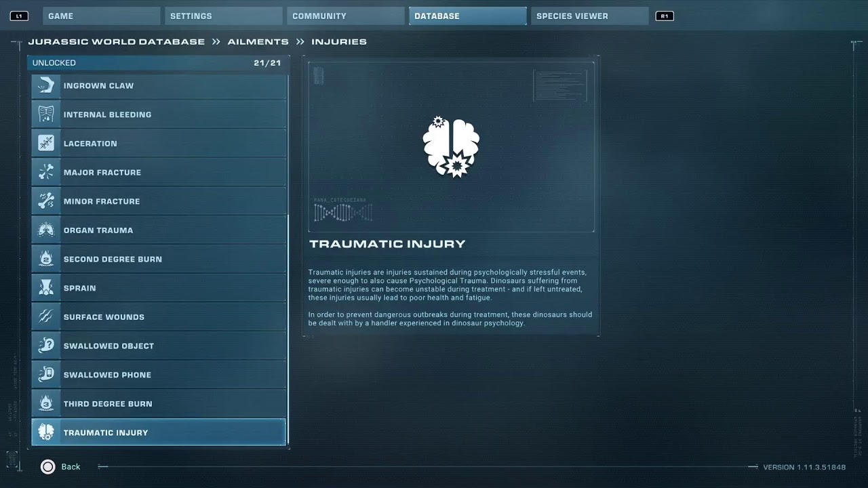Click the Injuries breadcrumb
The height and width of the screenshot is (488, 868).
click(339, 41)
